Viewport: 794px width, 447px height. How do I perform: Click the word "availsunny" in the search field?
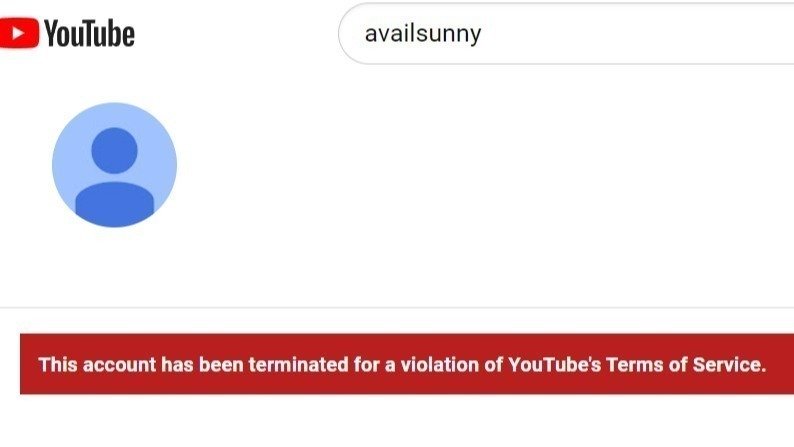[423, 34]
